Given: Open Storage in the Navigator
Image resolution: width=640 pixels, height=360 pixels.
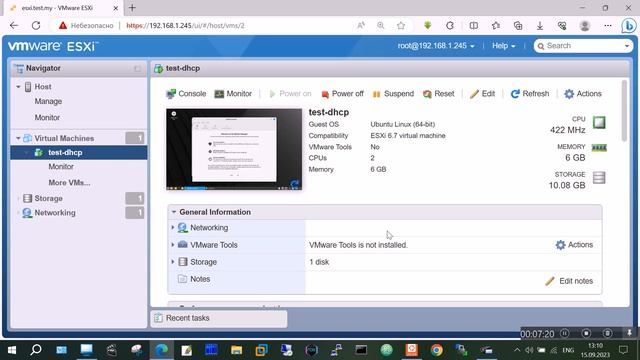Looking at the screenshot, I should click(48, 198).
